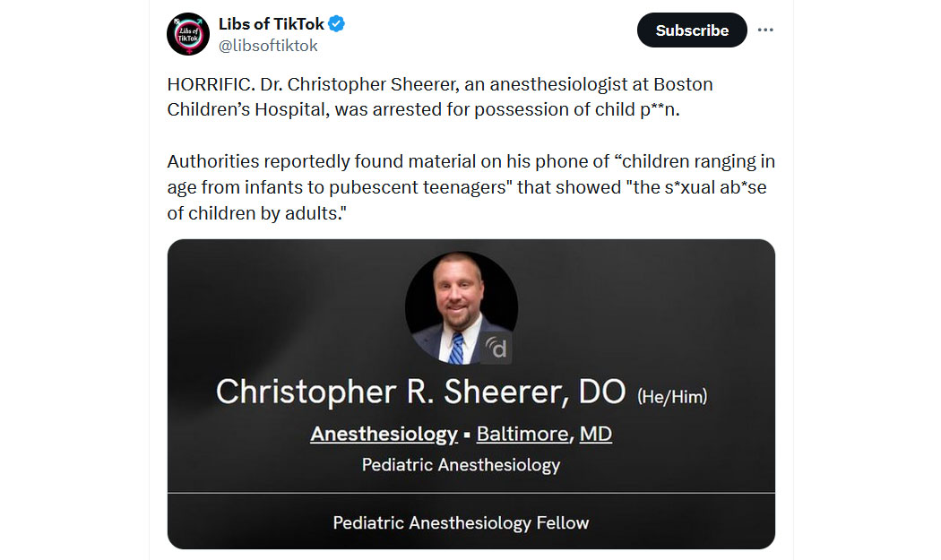Click the 'Boston Children's Hospital' text in tweet
Image resolution: width=941 pixels, height=560 pixels.
pos(440,97)
